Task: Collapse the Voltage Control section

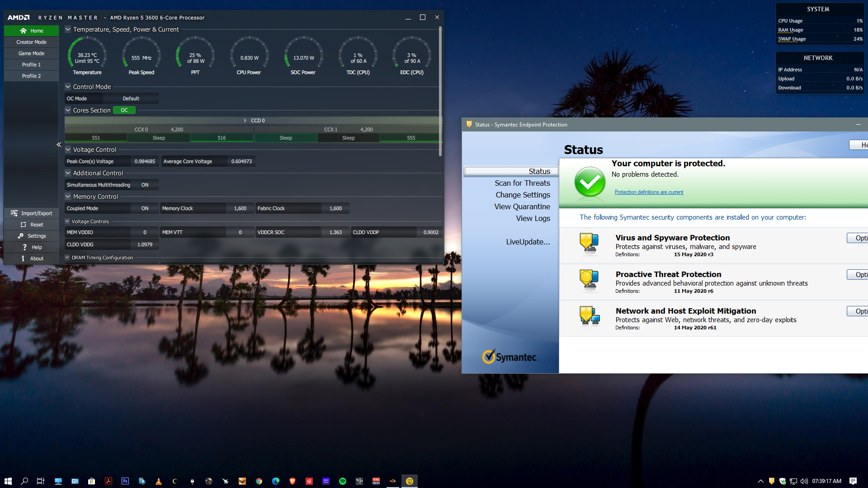Action: (x=68, y=150)
